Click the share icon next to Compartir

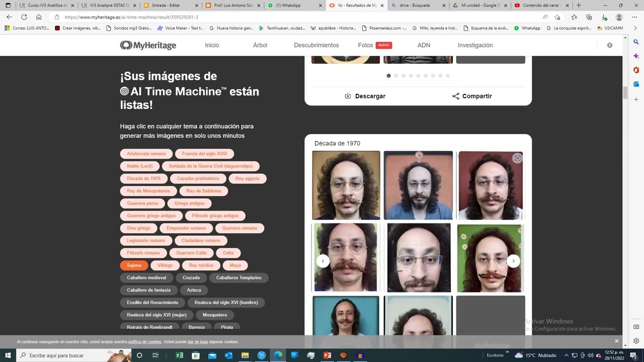tap(455, 96)
